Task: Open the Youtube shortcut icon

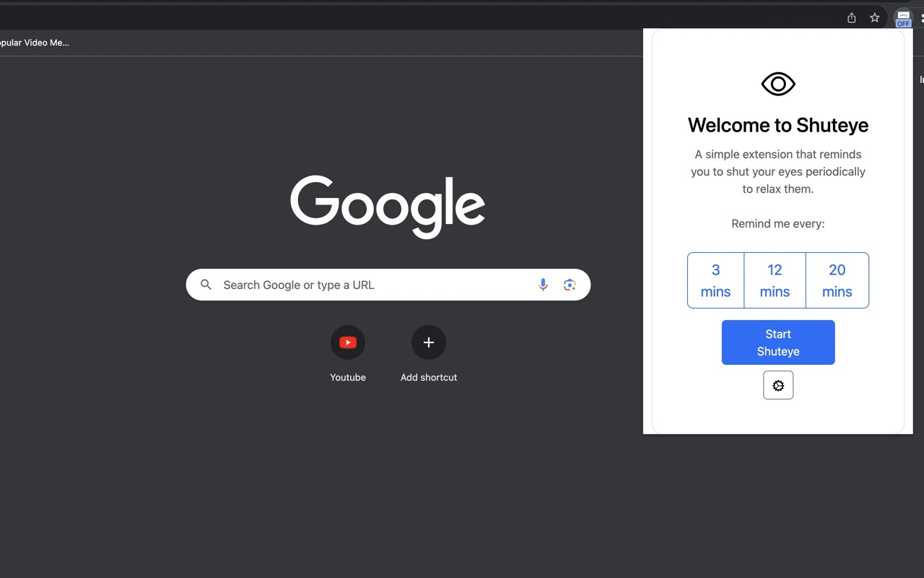Action: click(x=348, y=342)
